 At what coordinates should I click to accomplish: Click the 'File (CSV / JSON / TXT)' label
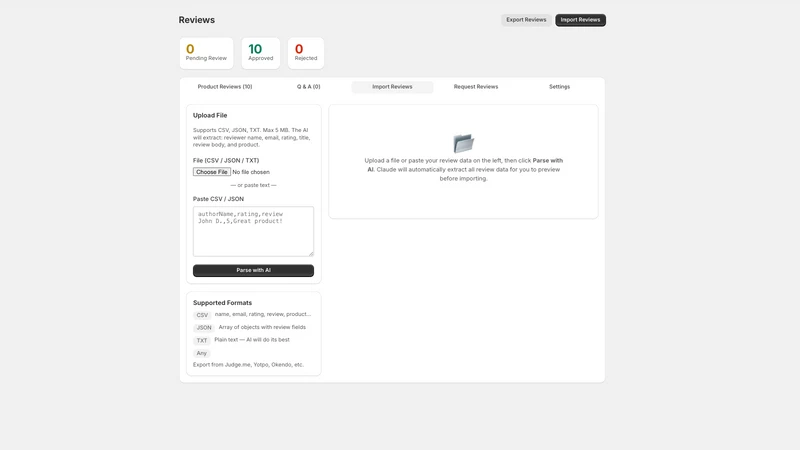click(226, 160)
